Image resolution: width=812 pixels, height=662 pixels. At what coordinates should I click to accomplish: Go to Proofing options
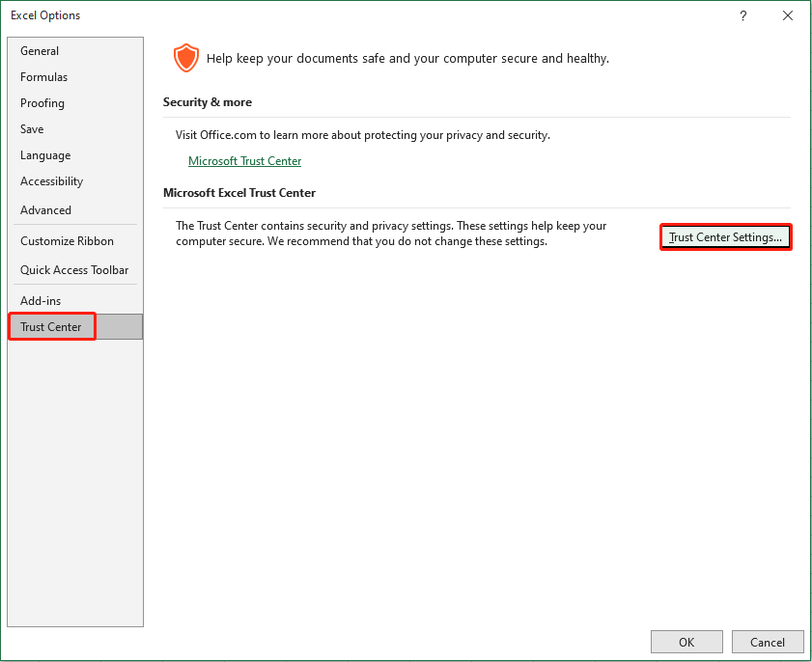tap(42, 103)
